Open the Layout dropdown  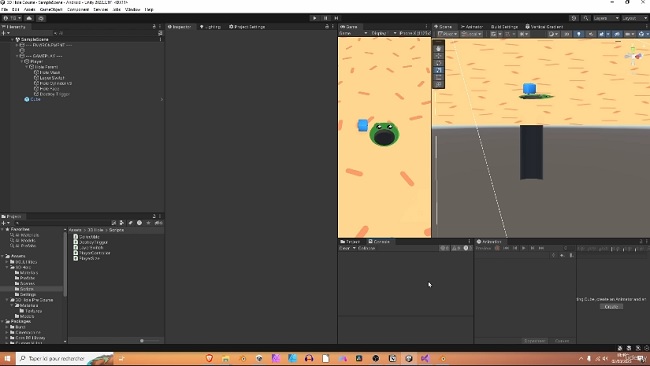635,18
